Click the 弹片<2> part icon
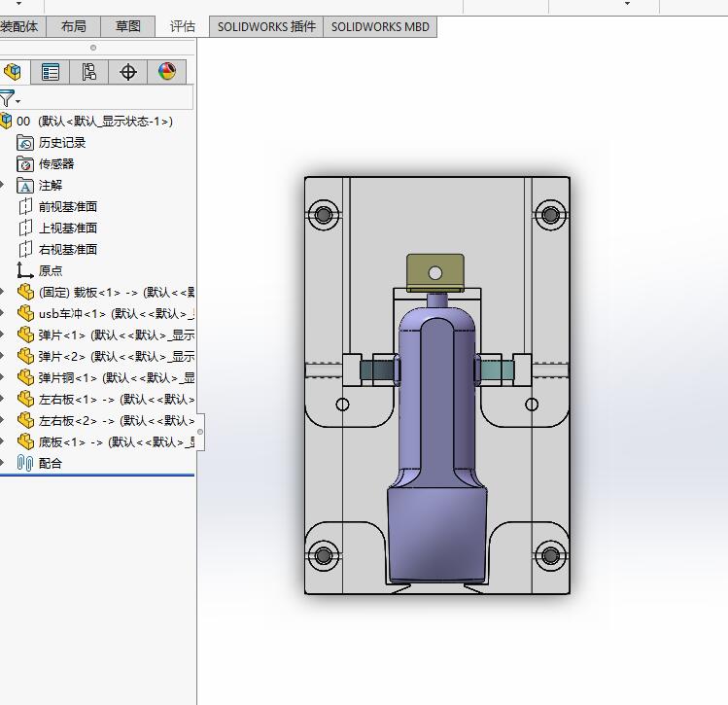The width and height of the screenshot is (728, 705). click(25, 356)
